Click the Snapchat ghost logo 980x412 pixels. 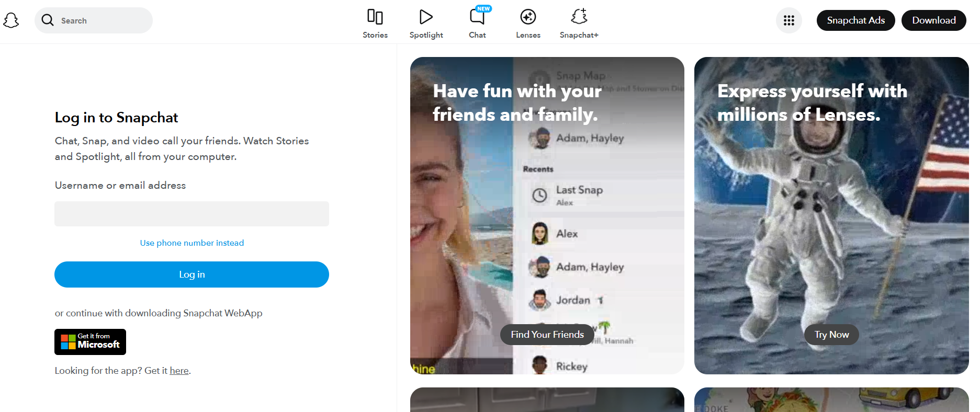11,20
